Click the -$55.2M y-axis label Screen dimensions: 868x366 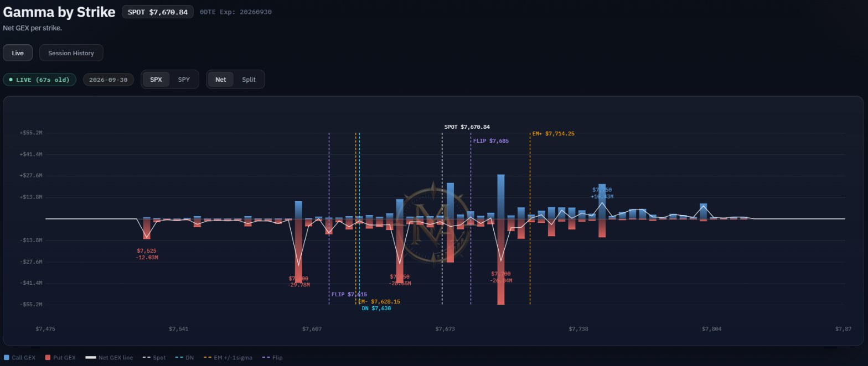point(31,305)
